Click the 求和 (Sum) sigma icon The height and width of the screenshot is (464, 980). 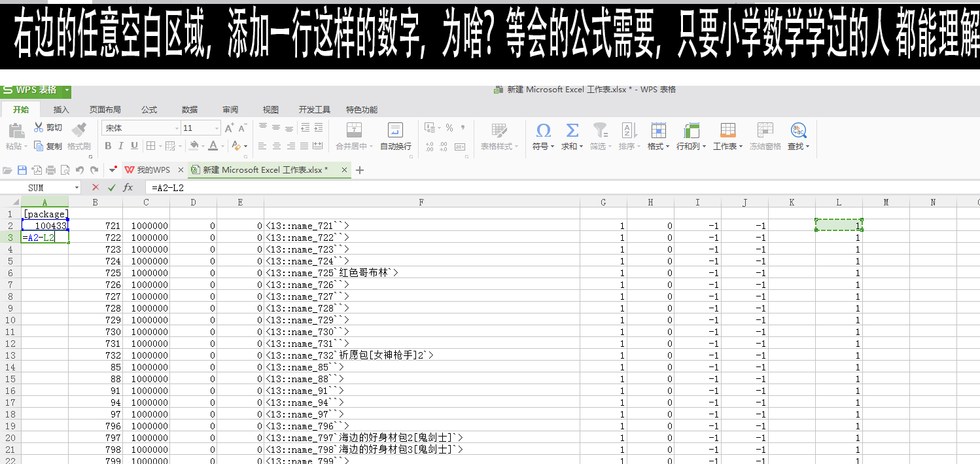[572, 130]
